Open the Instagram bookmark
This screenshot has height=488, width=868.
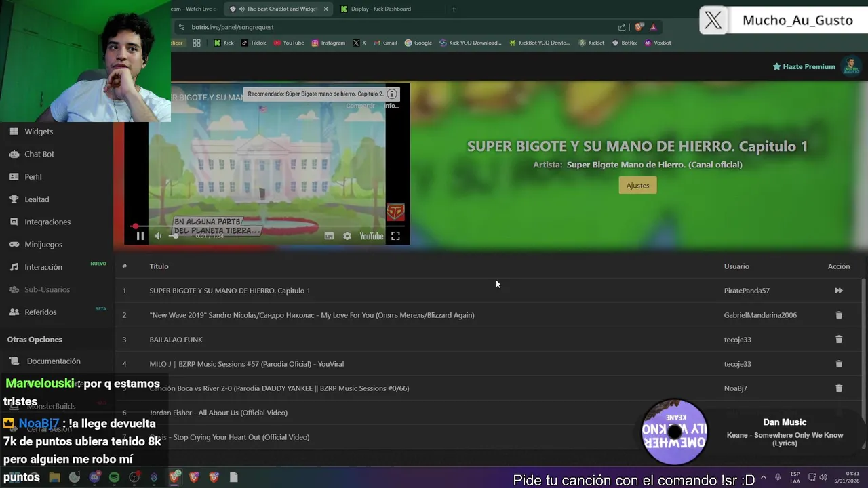tap(328, 43)
